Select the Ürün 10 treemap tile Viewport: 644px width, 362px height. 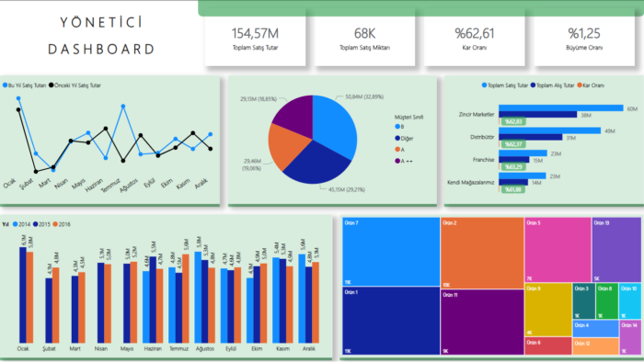[630, 301]
